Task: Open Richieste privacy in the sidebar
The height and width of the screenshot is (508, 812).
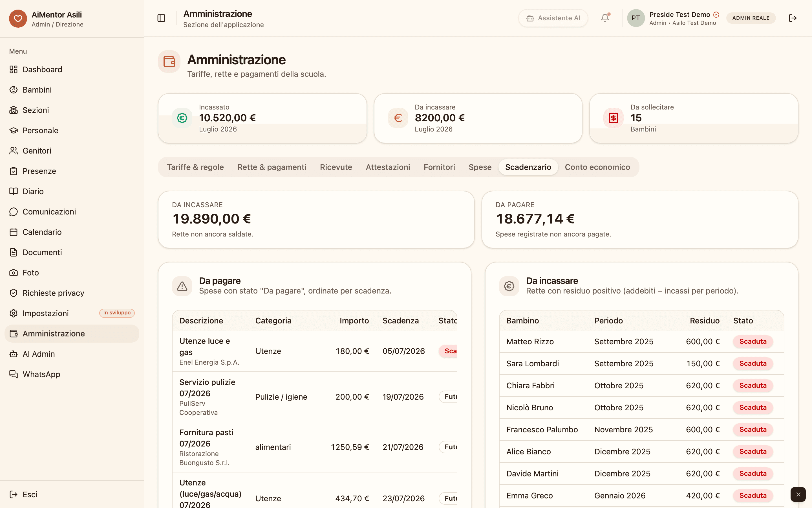Action: 72,293
